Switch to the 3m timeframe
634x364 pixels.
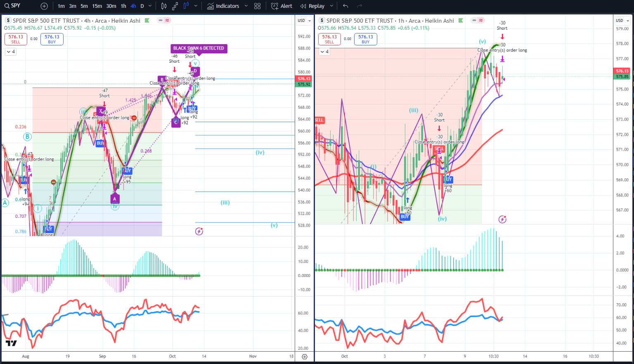pyautogui.click(x=73, y=6)
